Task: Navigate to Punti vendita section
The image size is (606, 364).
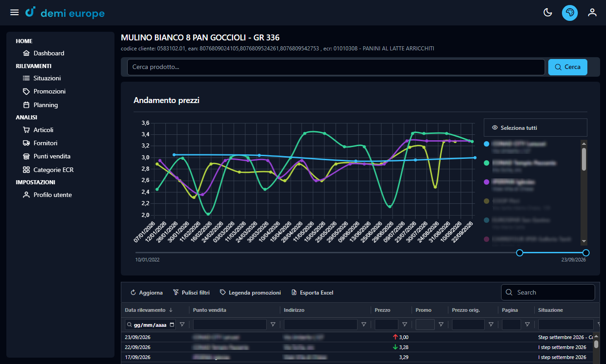Action: (x=46, y=156)
